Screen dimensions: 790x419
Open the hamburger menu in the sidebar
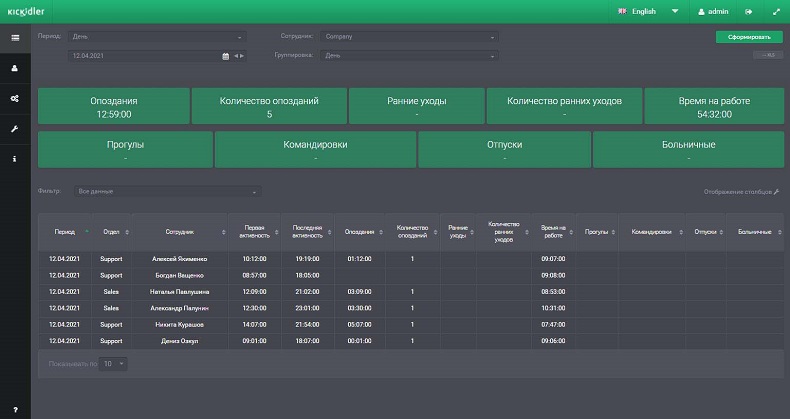pyautogui.click(x=15, y=38)
